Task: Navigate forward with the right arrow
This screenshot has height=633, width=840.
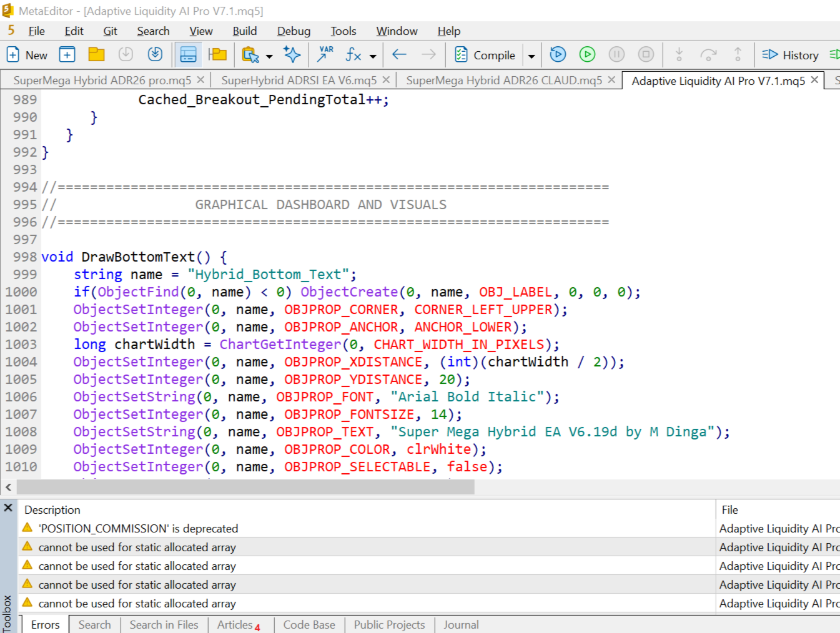Action: click(x=428, y=55)
